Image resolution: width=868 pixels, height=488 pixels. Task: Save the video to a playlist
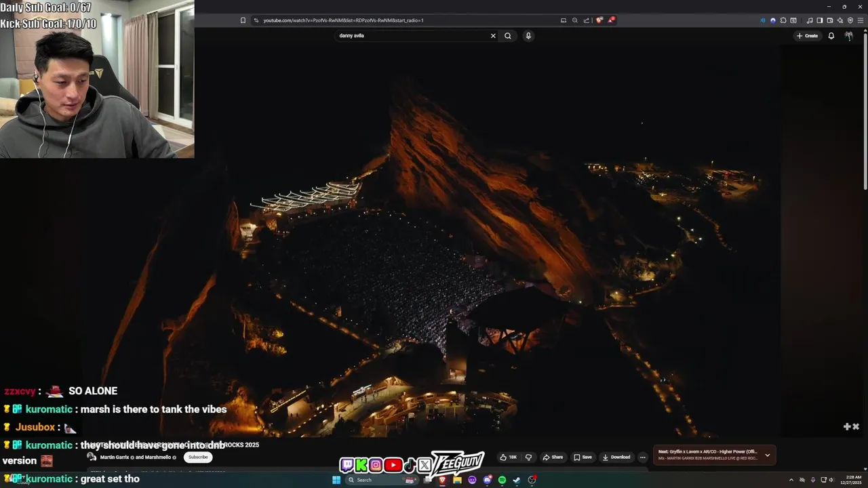click(583, 457)
